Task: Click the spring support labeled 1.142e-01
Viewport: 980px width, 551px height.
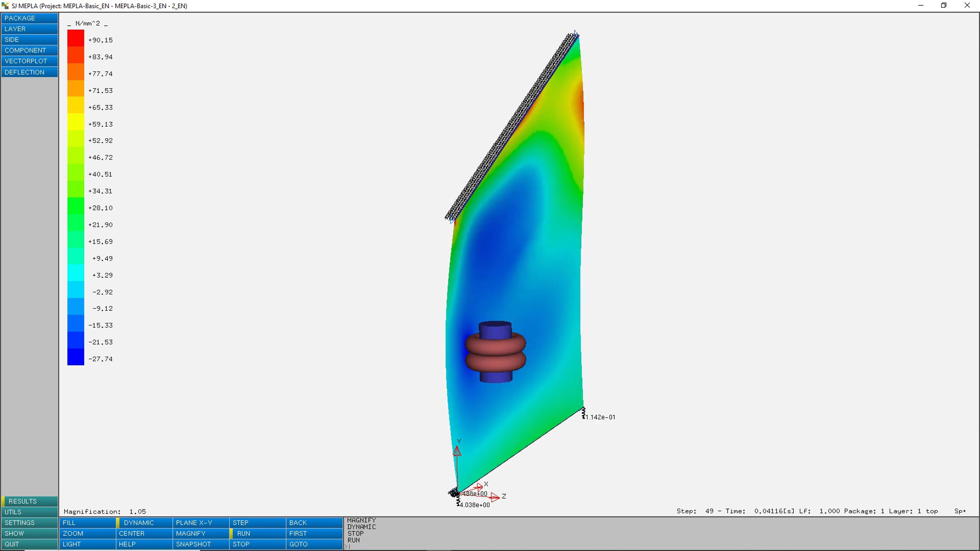Action: coord(584,413)
